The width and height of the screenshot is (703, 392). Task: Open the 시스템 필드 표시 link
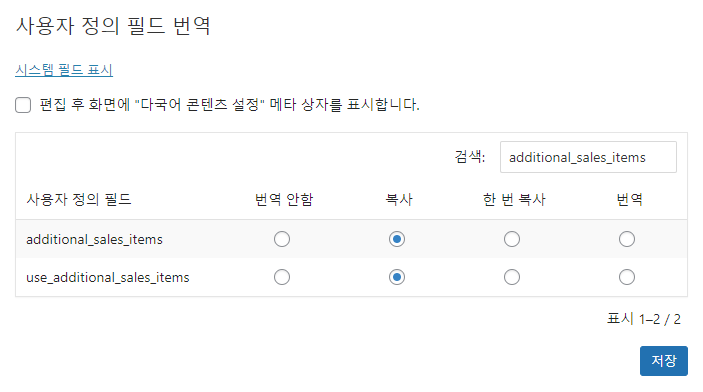coord(64,70)
